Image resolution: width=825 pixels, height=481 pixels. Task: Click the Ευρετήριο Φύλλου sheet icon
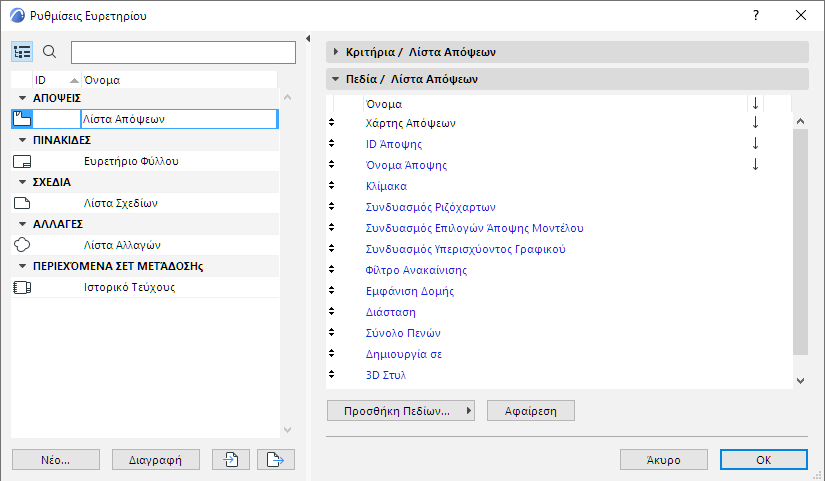(22, 161)
